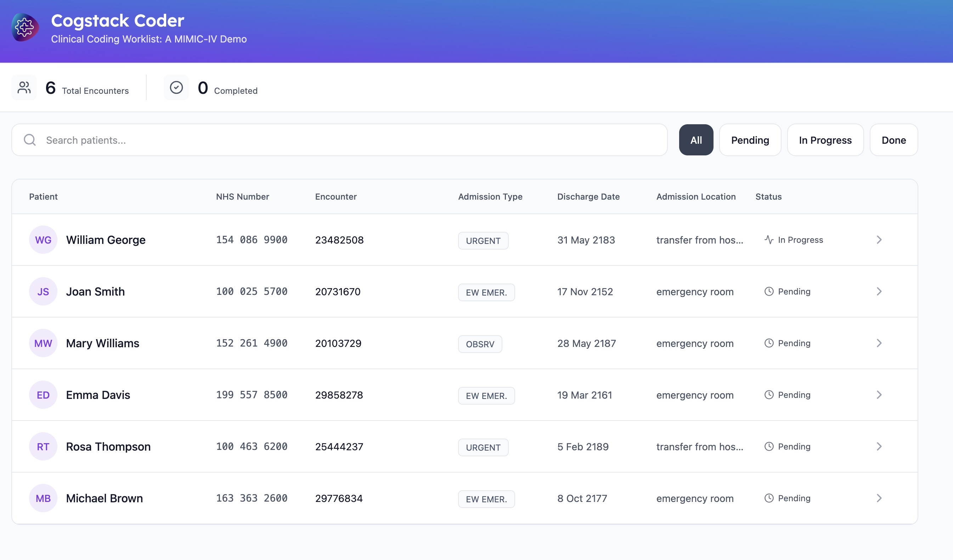Click the NHS Number column header
The width and height of the screenshot is (953, 560).
[x=242, y=196]
